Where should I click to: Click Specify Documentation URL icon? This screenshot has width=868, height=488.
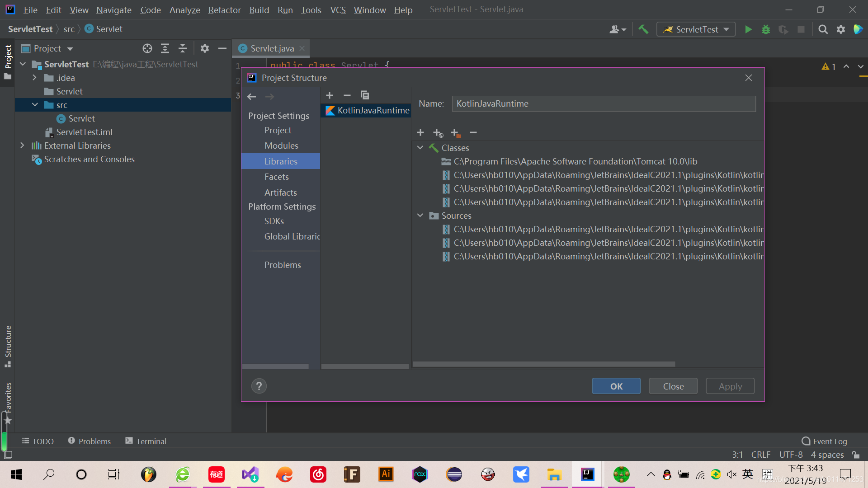(438, 133)
